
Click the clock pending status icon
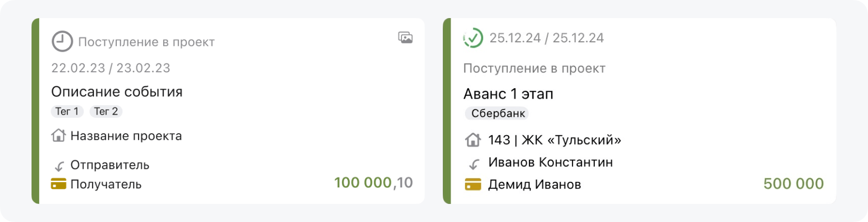(62, 42)
